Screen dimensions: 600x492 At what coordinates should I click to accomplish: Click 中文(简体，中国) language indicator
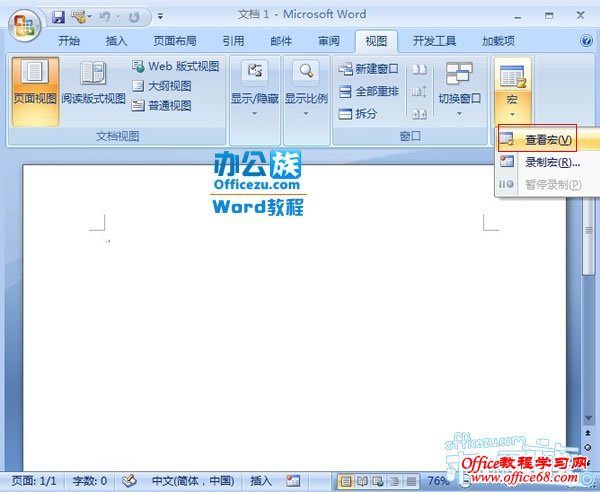tap(193, 481)
